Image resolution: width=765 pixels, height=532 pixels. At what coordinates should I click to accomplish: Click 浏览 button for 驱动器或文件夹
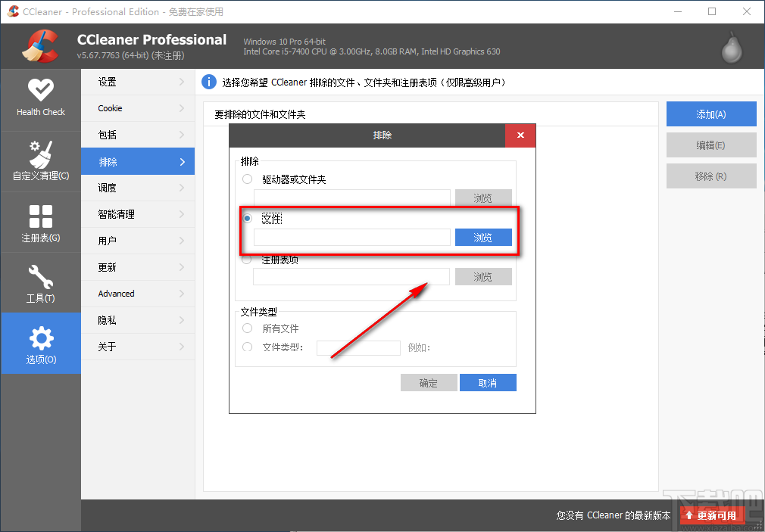[x=483, y=198]
